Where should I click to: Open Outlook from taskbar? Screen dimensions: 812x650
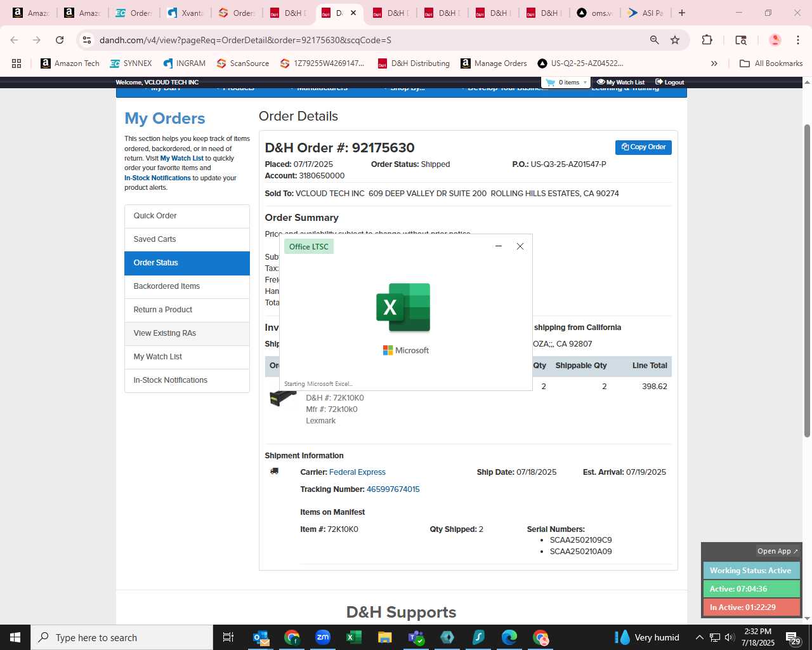(261, 637)
